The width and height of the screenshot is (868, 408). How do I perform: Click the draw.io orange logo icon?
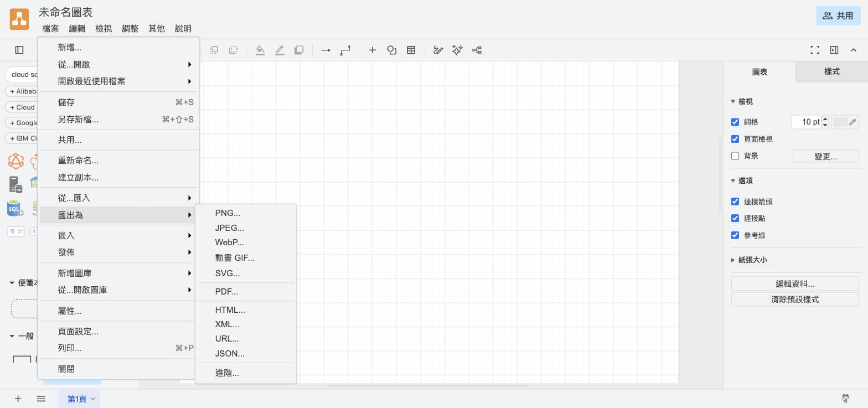tap(19, 19)
